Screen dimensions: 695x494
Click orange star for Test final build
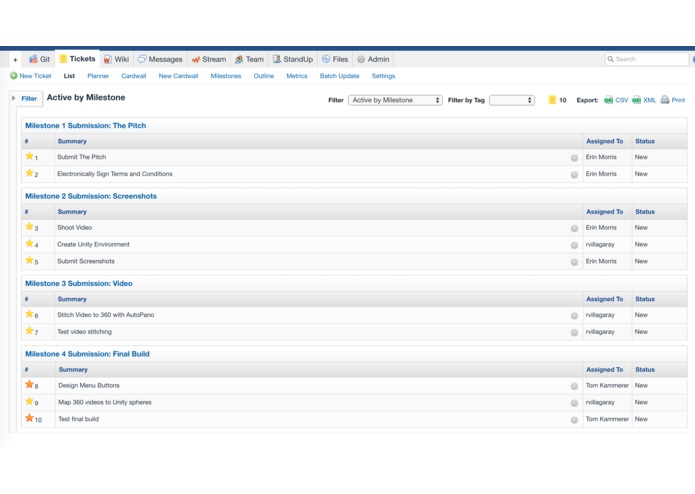coord(29,418)
